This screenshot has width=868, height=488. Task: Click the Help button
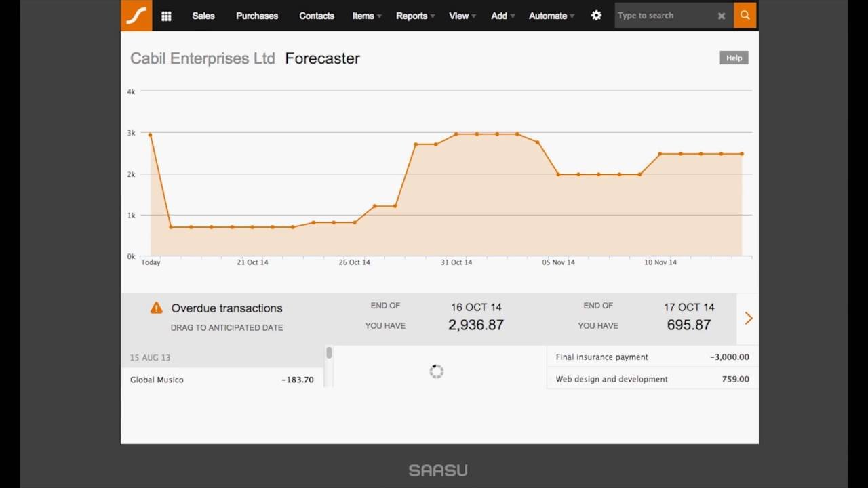point(734,58)
